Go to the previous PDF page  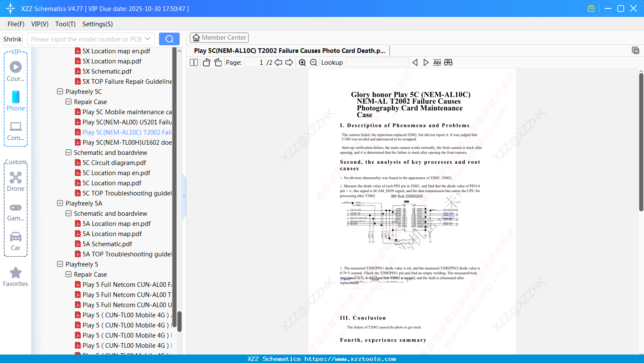pyautogui.click(x=278, y=63)
